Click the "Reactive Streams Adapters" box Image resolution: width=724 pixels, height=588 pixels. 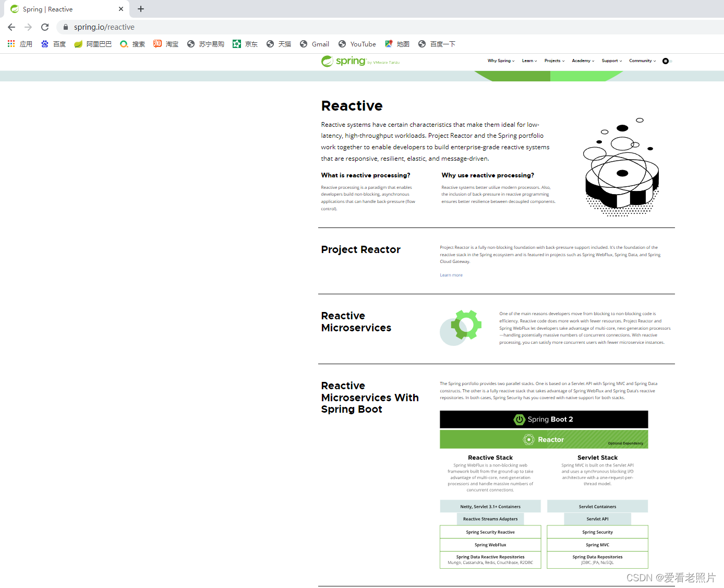tap(490, 519)
